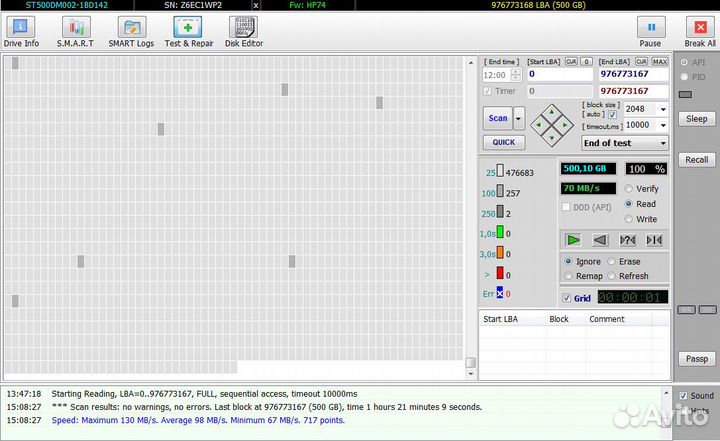This screenshot has width=720, height=441.
Task: Open the Drive Info panel
Action: click(21, 32)
